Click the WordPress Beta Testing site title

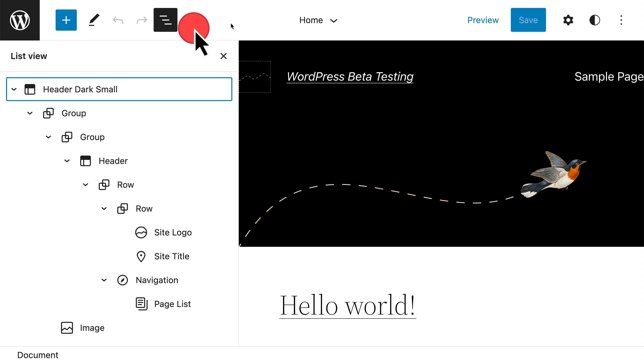pyautogui.click(x=350, y=76)
